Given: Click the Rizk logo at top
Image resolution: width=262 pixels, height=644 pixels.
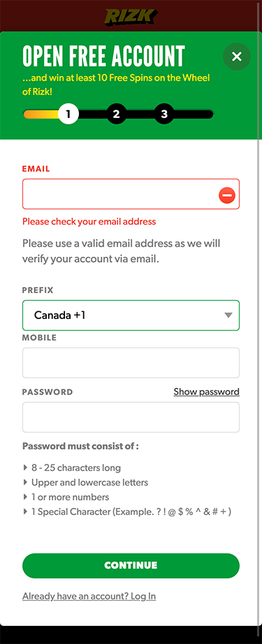Looking at the screenshot, I should tap(131, 17).
